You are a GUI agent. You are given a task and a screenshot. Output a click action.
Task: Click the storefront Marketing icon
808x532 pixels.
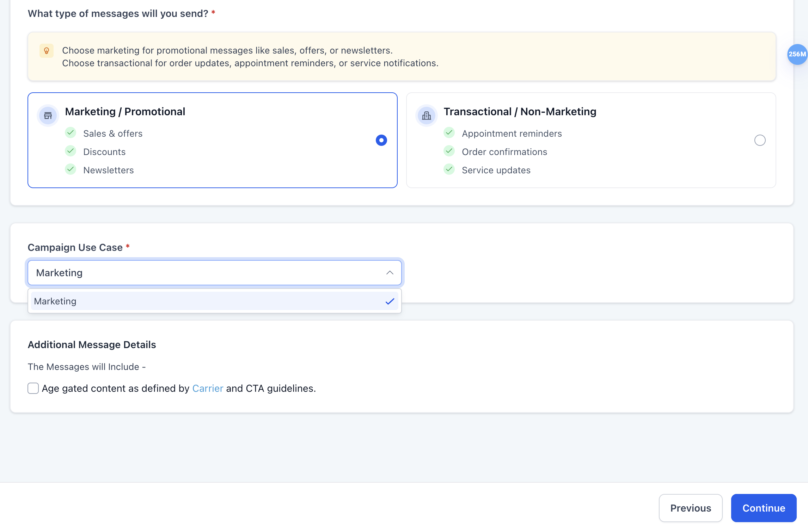coord(48,116)
